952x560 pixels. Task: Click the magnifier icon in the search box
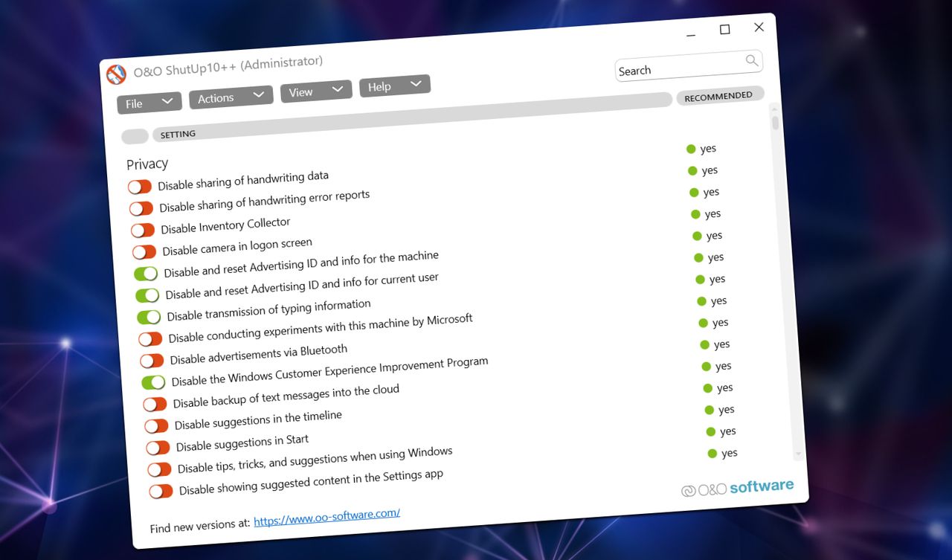pyautogui.click(x=752, y=60)
